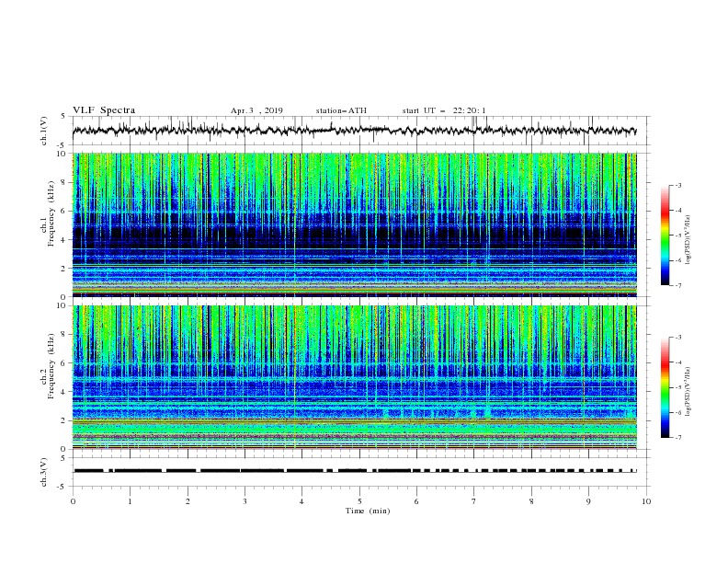Viewport: 728px width, 563px height.
Task: Click the "-3" tick on ch.1 color bar
Action: click(677, 185)
